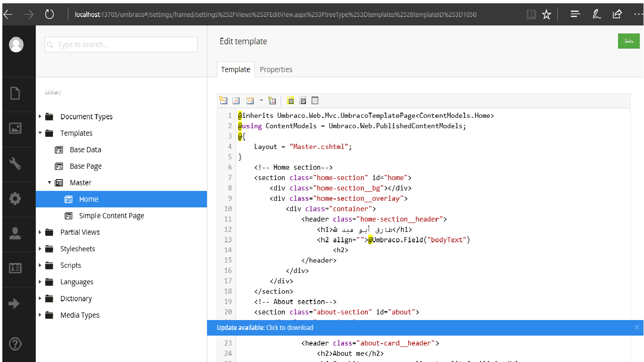Open the Settings wrench section
This screenshot has width=644, height=362.
(x=15, y=164)
